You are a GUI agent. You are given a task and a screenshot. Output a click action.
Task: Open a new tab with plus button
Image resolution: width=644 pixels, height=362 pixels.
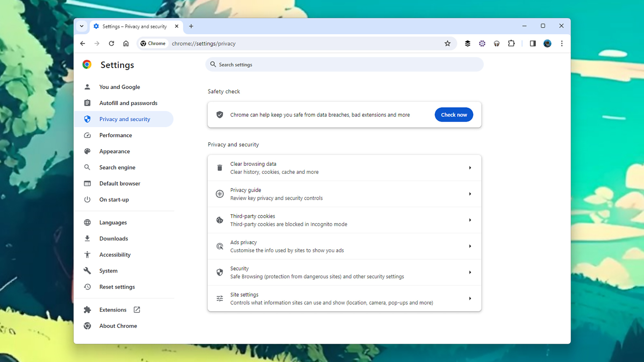191,26
